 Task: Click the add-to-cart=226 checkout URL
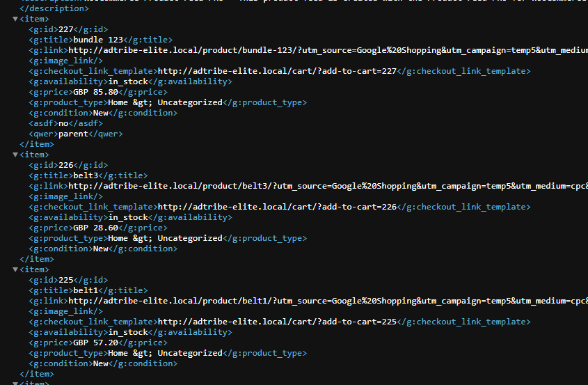(x=277, y=207)
